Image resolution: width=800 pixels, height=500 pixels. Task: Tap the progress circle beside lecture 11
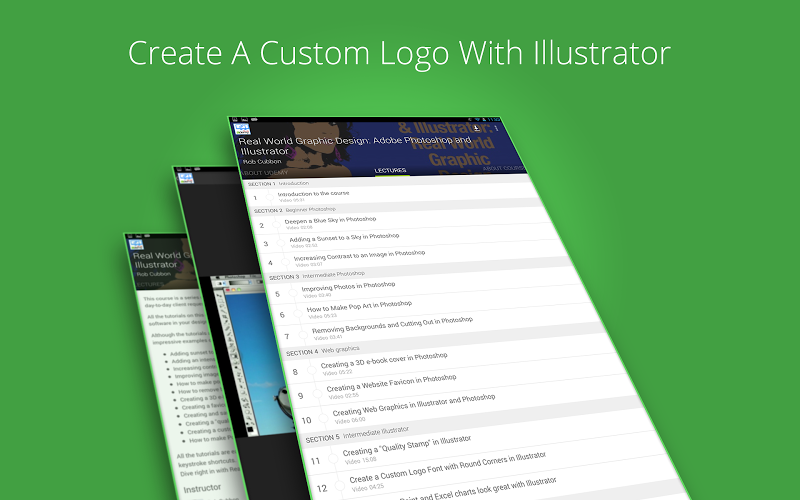point(333,458)
